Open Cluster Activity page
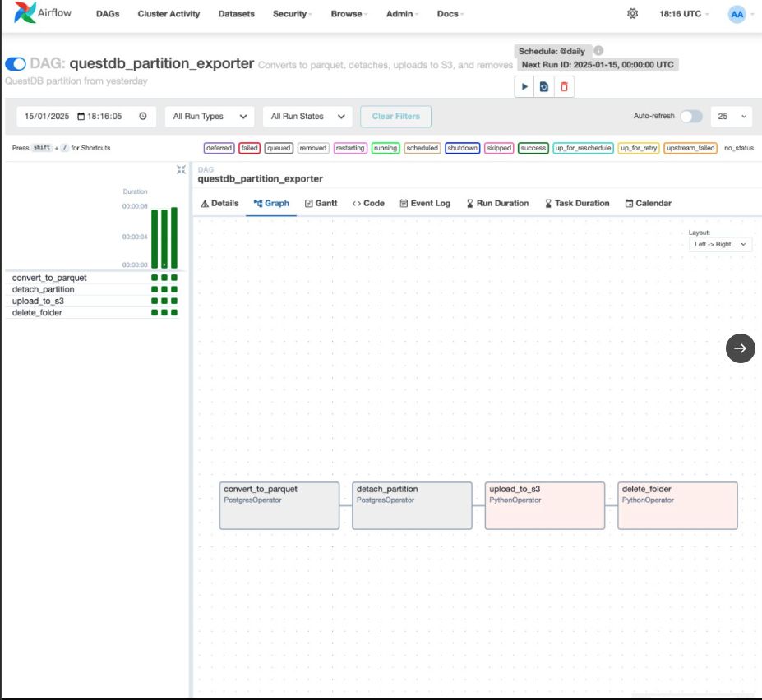 [169, 14]
